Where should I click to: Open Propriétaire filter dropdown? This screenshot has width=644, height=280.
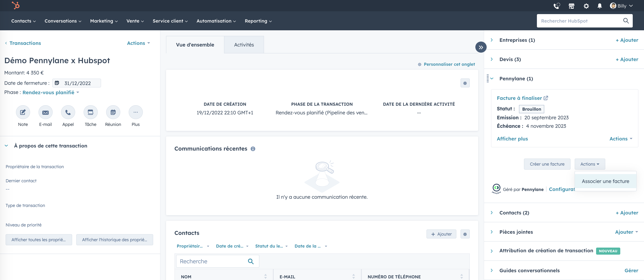(193, 246)
